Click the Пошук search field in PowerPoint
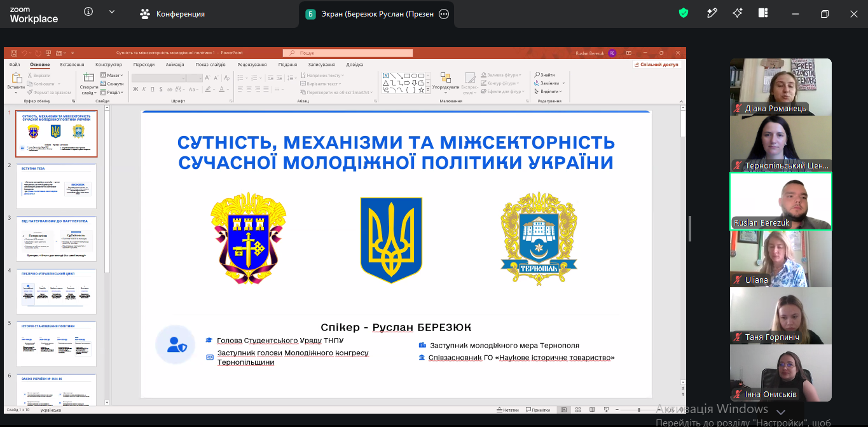Screen dimensions: 868x427 click(347, 53)
